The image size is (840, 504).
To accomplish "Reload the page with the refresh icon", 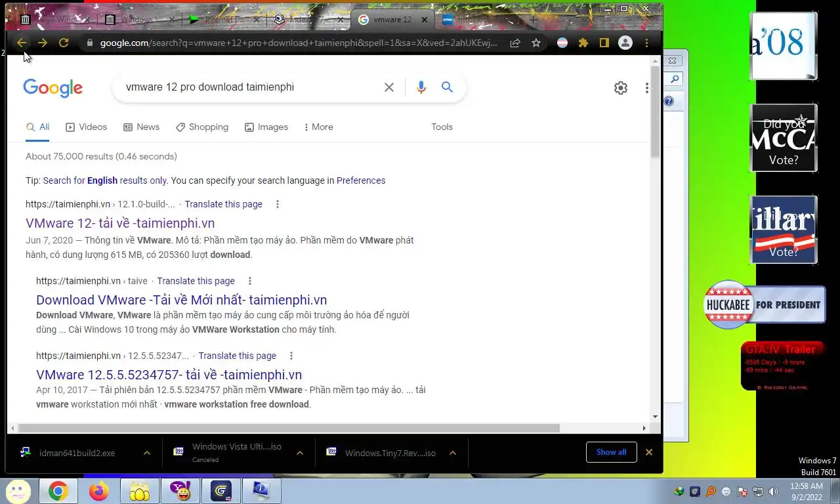I will tap(64, 43).
